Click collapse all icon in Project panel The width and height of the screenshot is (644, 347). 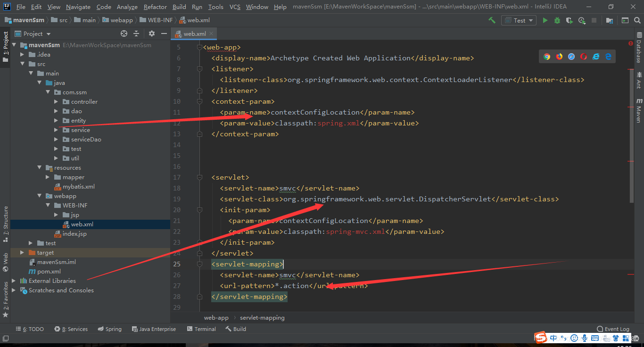point(136,33)
